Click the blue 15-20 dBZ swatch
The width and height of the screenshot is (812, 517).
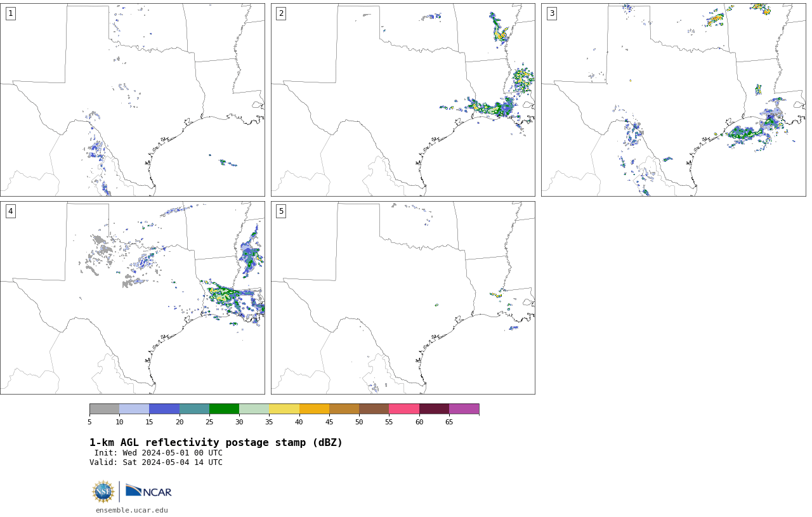[164, 409]
